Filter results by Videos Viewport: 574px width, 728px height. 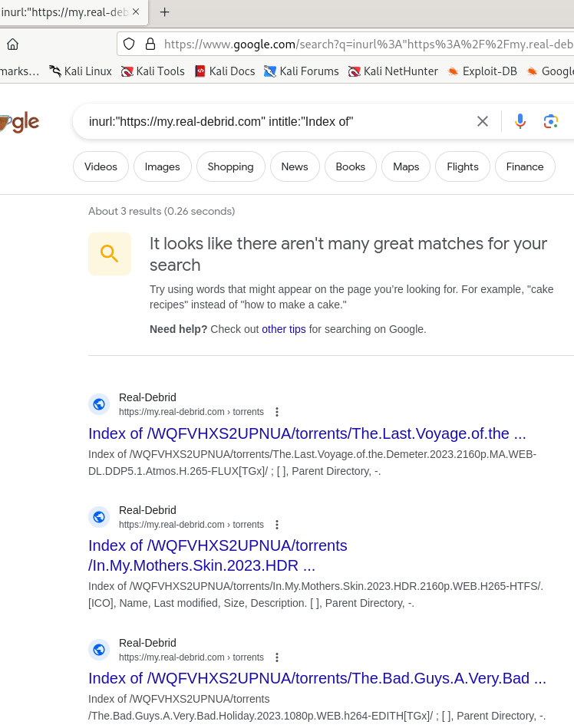(x=101, y=166)
